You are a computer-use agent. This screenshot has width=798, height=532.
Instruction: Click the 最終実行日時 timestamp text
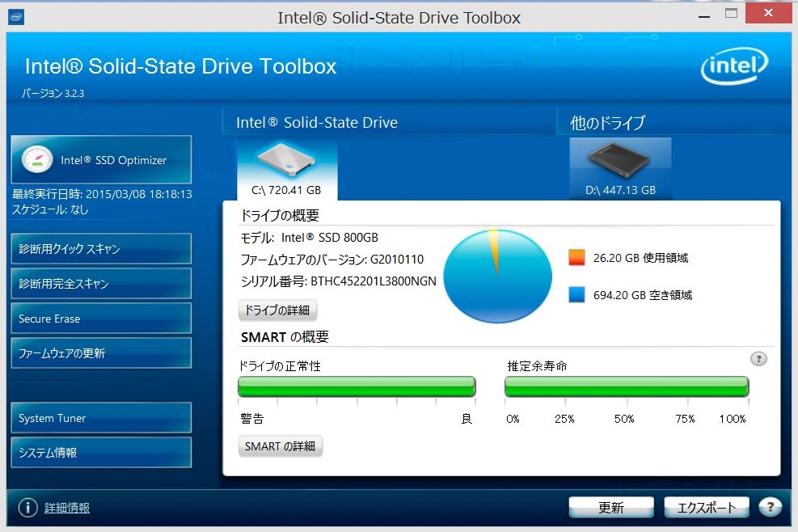102,194
